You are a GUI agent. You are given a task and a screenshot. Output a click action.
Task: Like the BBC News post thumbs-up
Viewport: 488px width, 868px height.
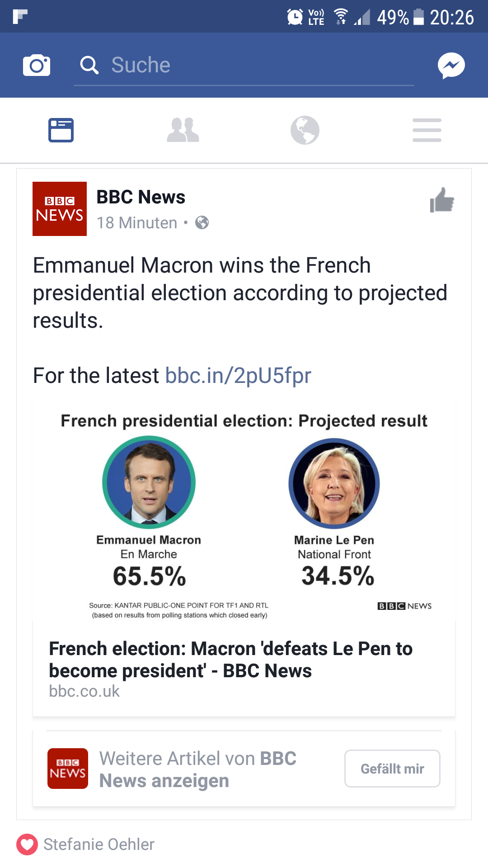pos(442,200)
